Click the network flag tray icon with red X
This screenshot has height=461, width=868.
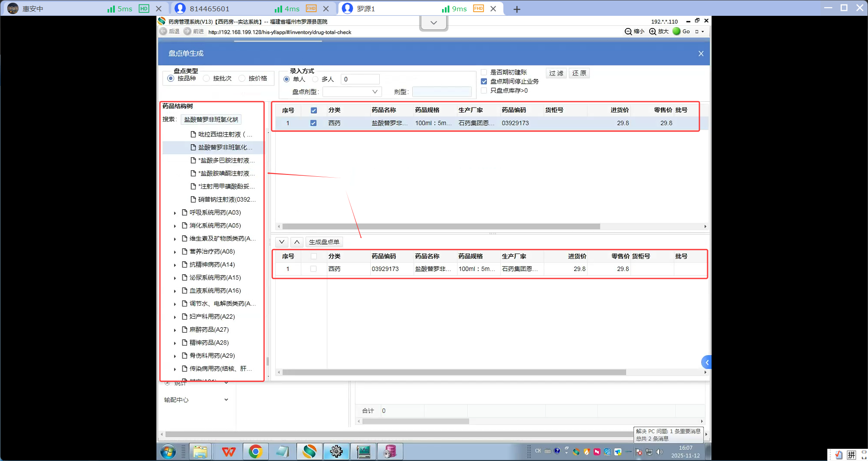pos(639,452)
